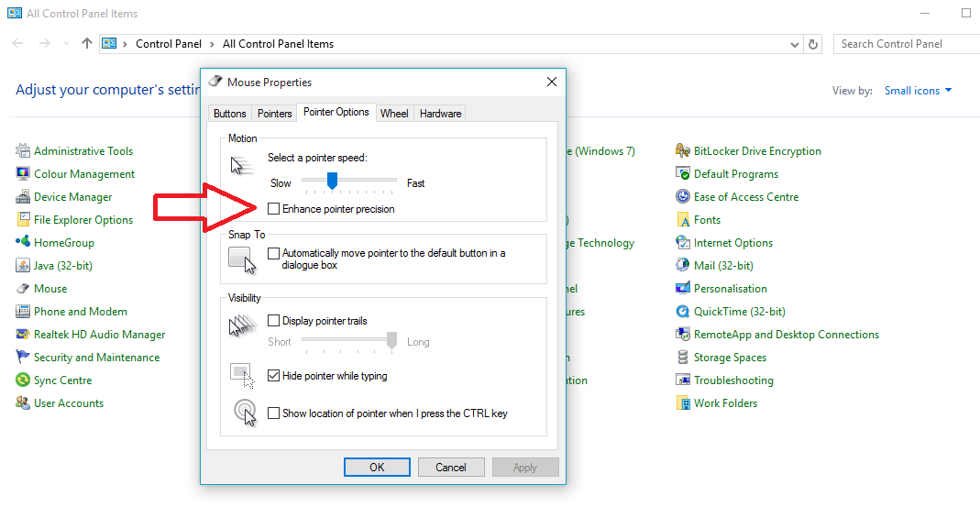Viewport: 980px width, 518px height.
Task: Open the Storage Spaces icon
Action: coord(683,358)
